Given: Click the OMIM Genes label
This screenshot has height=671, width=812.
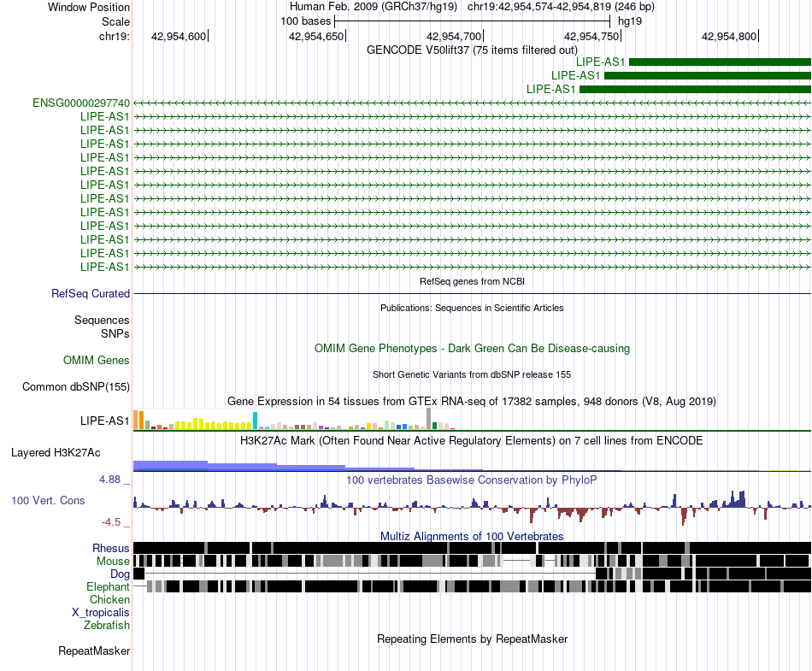Looking at the screenshot, I should [x=97, y=360].
